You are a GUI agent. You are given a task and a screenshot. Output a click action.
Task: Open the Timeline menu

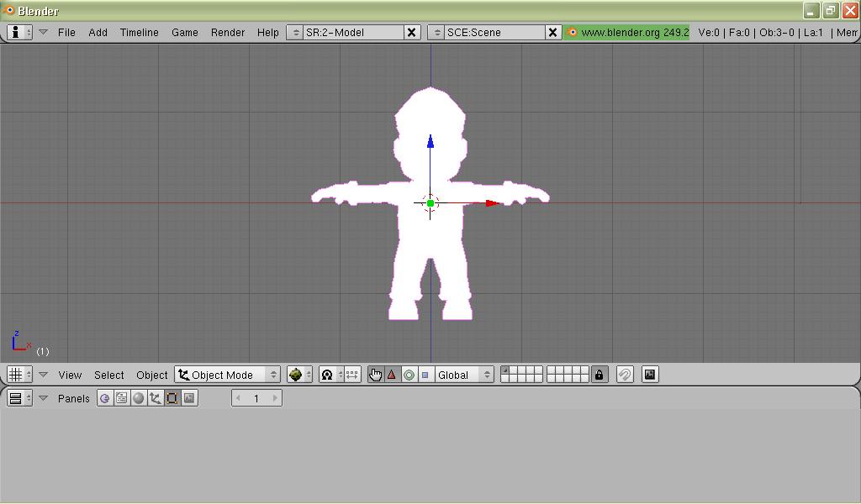point(139,32)
